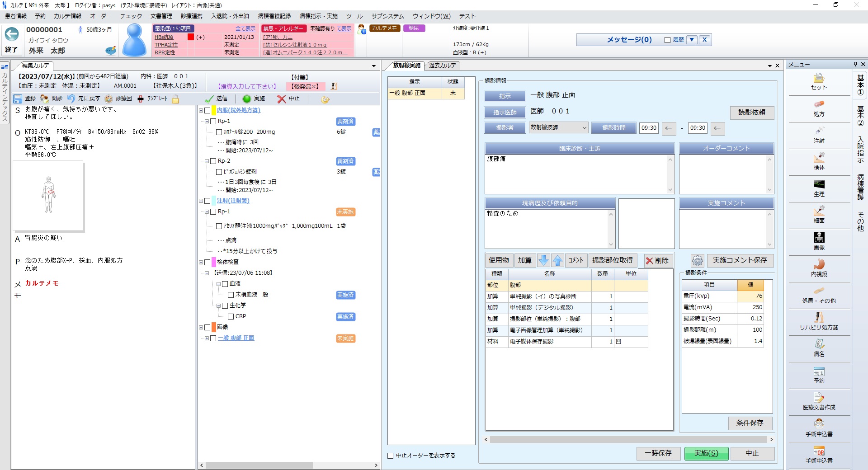
Task: Collapse the 内服(院外処方箋) tree group
Action: (201, 111)
